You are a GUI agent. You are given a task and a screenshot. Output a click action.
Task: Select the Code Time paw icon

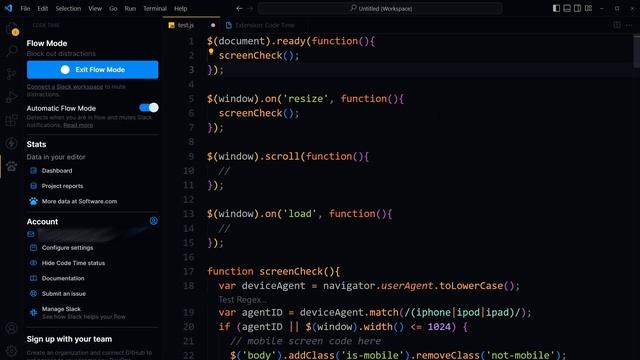point(12,167)
